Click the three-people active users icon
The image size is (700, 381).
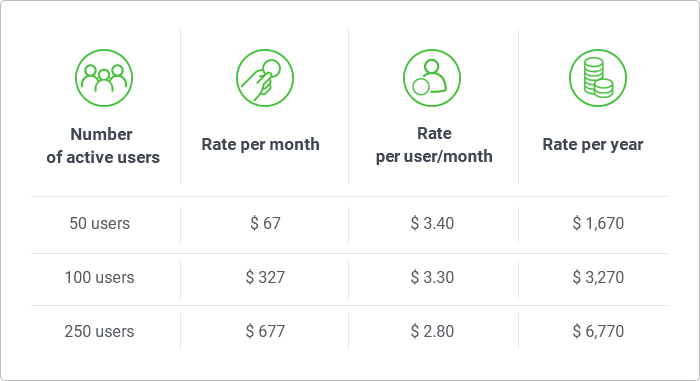104,78
